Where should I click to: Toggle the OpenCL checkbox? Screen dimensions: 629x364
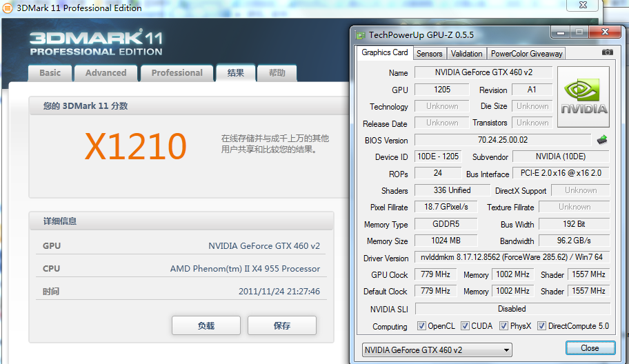(421, 326)
